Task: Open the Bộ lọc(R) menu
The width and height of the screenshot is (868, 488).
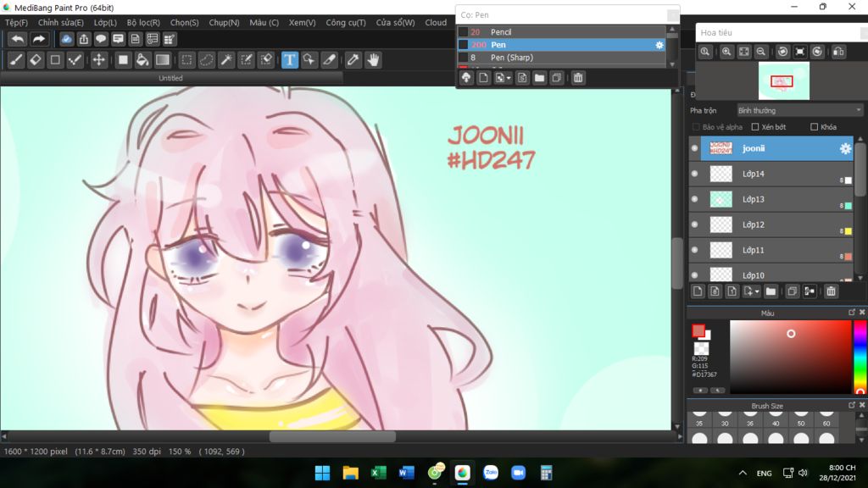Action: click(143, 23)
